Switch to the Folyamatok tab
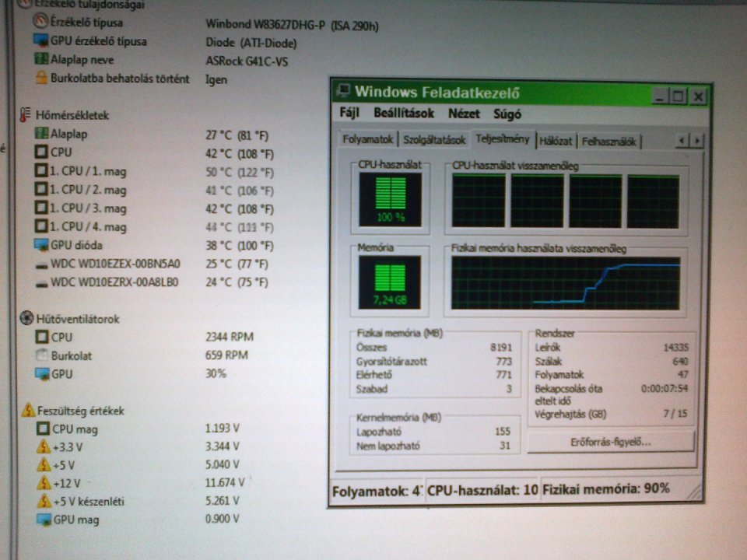Screen dimensions: 747x560 (x=368, y=139)
